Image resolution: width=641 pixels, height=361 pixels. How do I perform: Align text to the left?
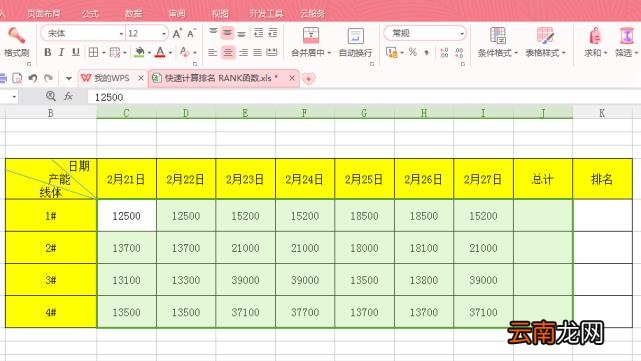tap(213, 52)
